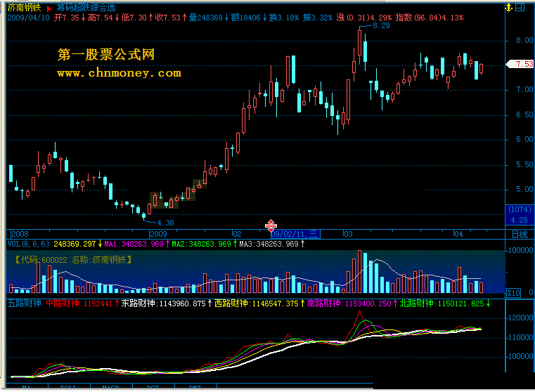Click the date 2009/04/10 in the header
This screenshot has width=535, height=392.
(x=29, y=18)
